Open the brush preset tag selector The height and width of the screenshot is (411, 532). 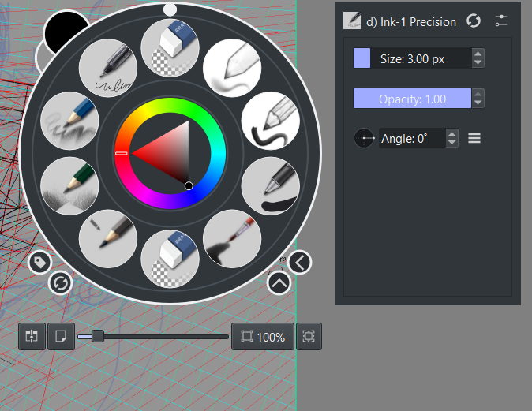[39, 262]
